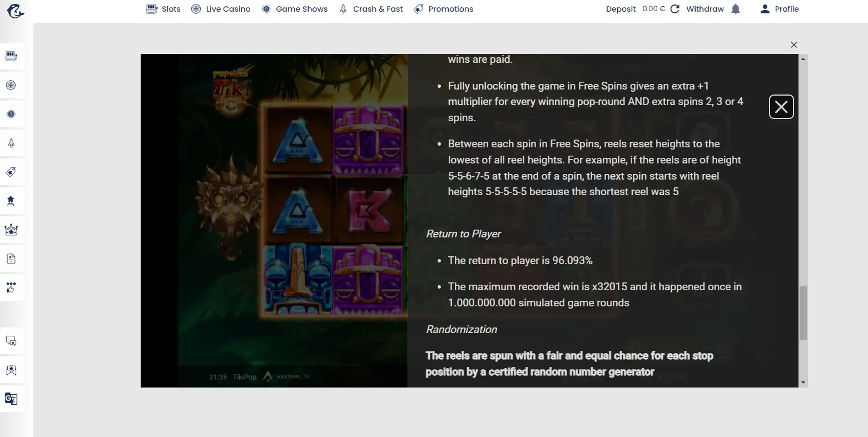The height and width of the screenshot is (437, 868).
Task: Click the TikiPop label under the game
Action: [x=245, y=377]
